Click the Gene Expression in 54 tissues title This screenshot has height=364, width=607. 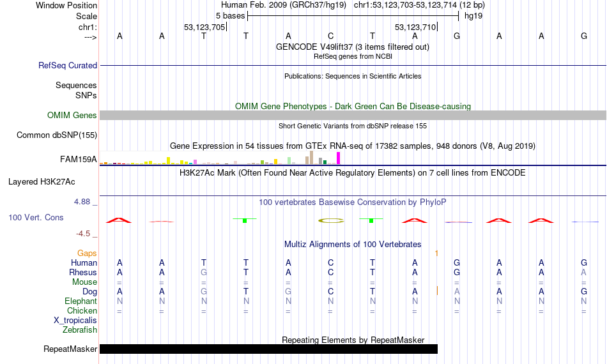coord(353,146)
